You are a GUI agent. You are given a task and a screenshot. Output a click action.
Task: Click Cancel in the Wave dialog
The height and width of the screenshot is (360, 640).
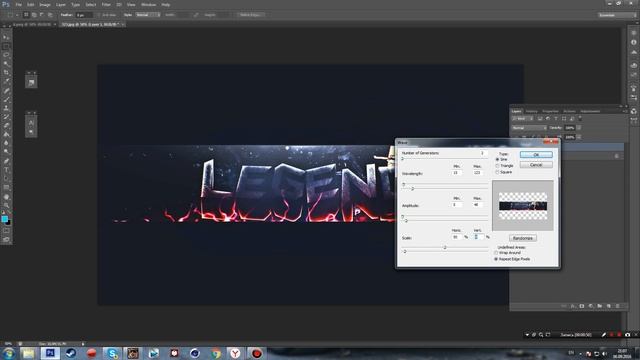tap(536, 165)
